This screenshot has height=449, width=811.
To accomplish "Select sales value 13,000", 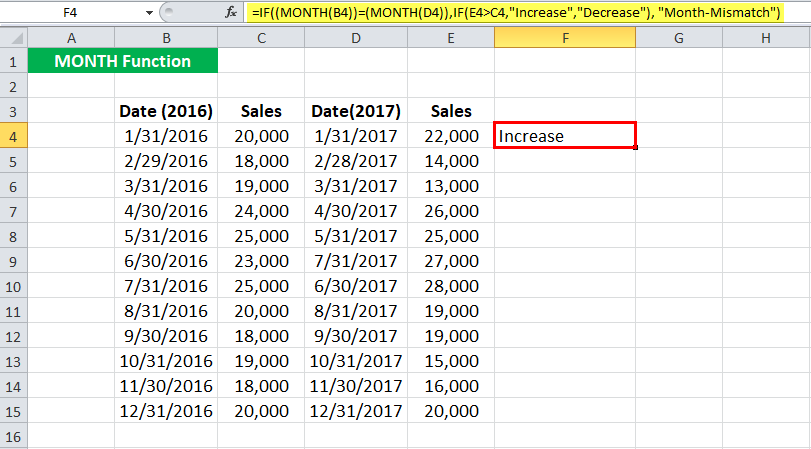I will (x=451, y=186).
